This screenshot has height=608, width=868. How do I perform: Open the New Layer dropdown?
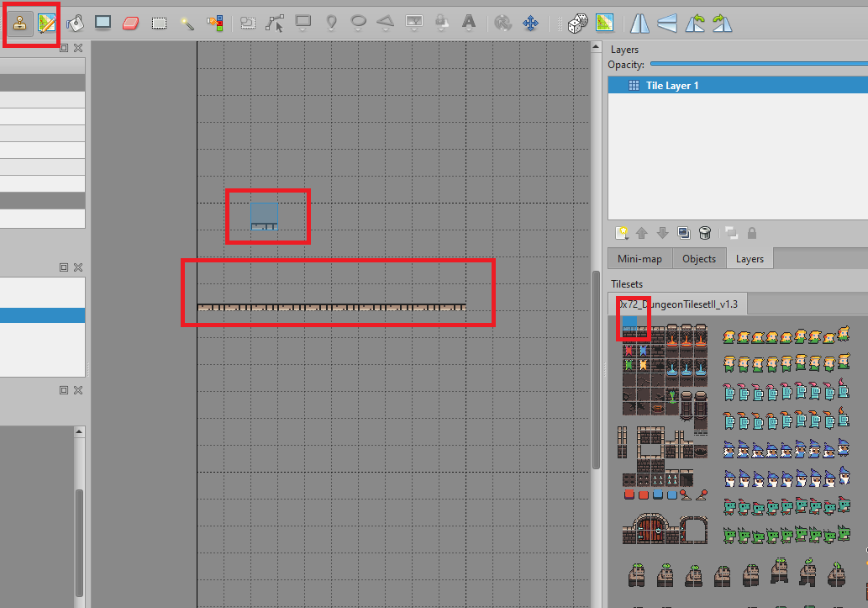click(623, 232)
